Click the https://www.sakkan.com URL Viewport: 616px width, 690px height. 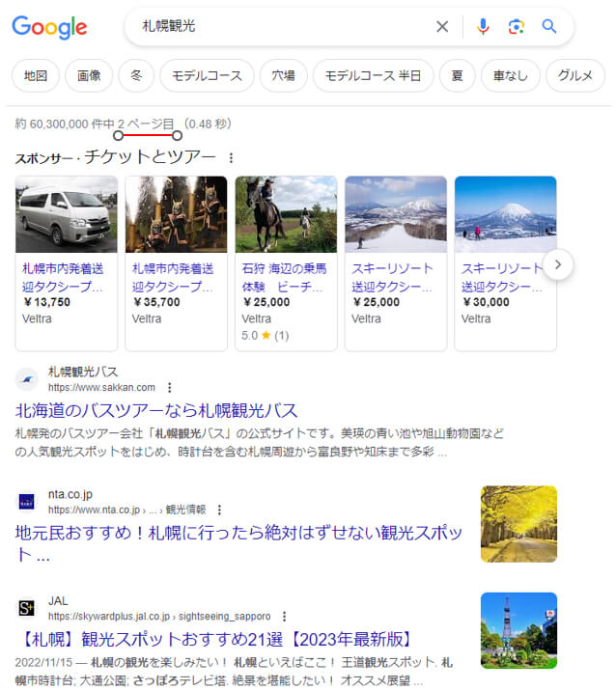(x=101, y=388)
